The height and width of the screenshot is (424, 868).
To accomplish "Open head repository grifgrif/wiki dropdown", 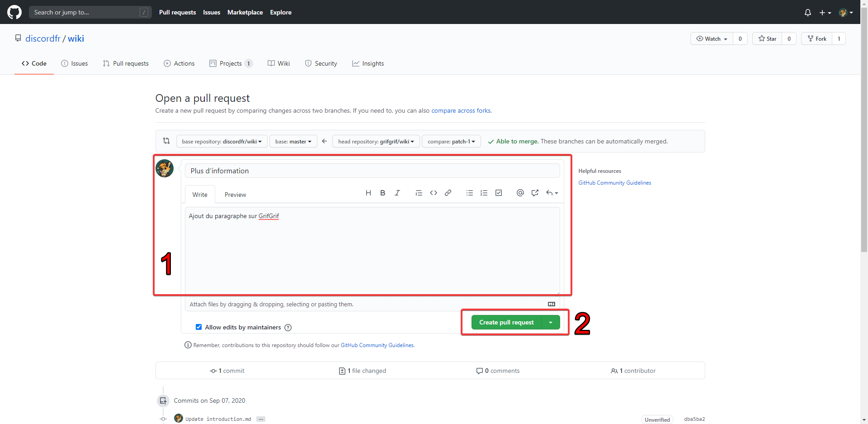I will coord(376,141).
